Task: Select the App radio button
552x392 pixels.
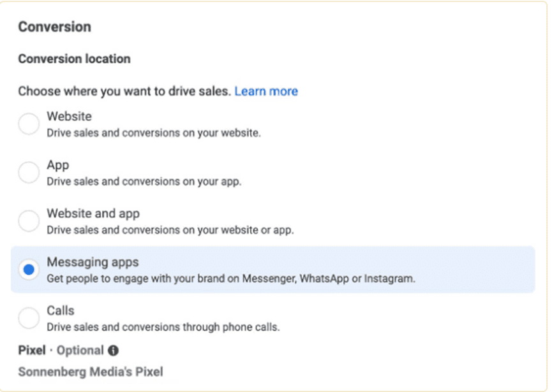Action: pos(29,172)
